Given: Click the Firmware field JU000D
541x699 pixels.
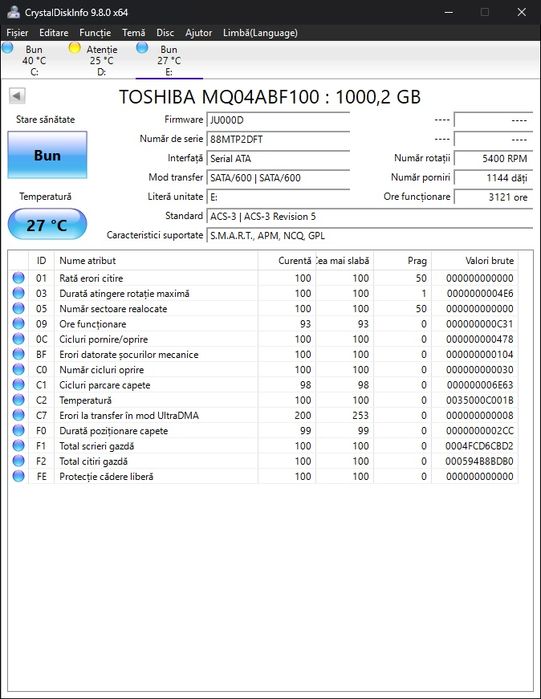Looking at the screenshot, I should pos(278,120).
